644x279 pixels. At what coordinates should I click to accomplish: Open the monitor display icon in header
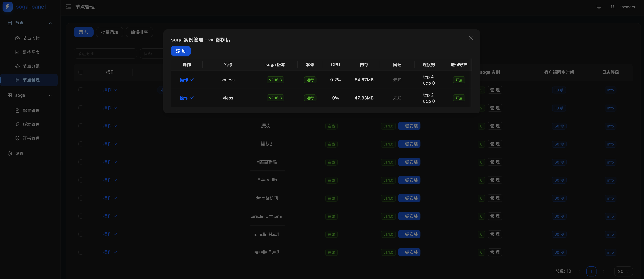click(599, 7)
